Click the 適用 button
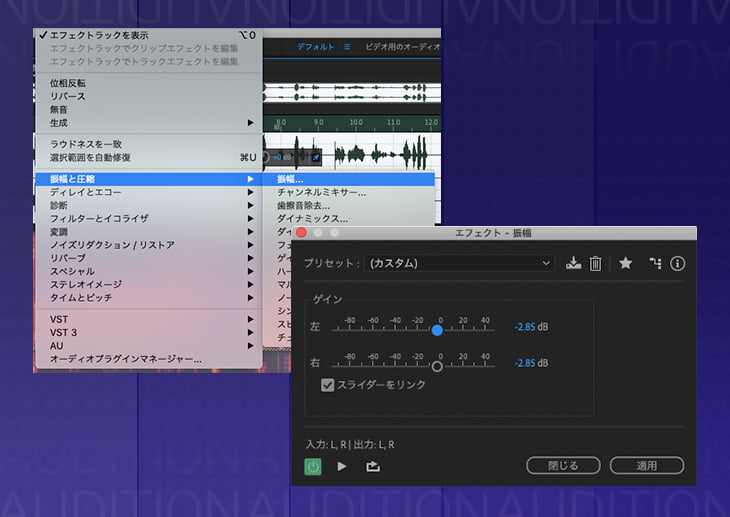 pyautogui.click(x=646, y=466)
